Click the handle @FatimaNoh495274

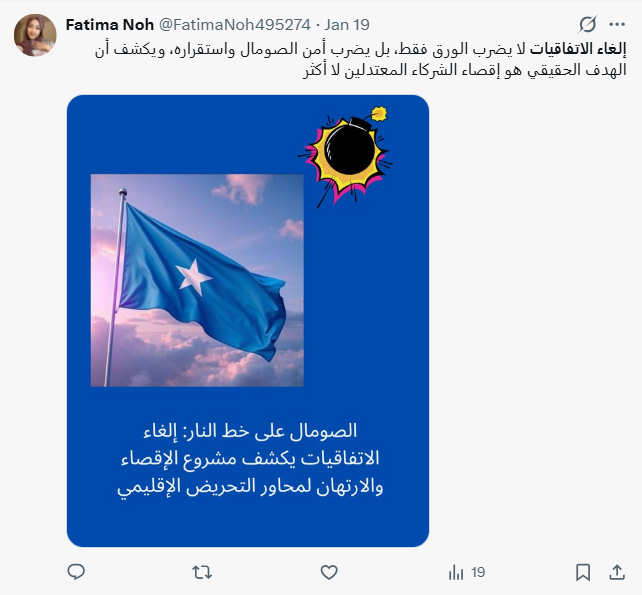pyautogui.click(x=235, y=25)
